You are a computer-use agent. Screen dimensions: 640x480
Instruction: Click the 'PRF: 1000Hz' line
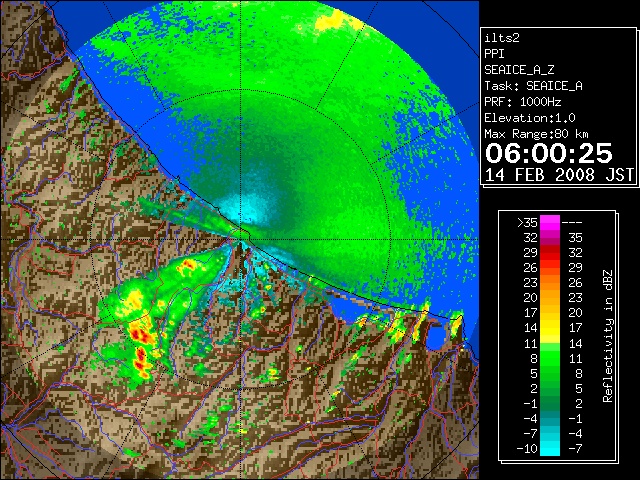[522, 102]
